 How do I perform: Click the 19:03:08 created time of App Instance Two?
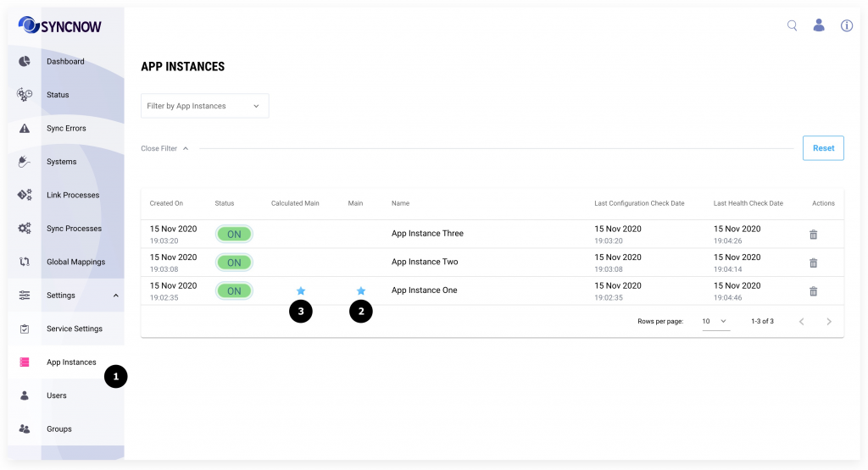[164, 269]
